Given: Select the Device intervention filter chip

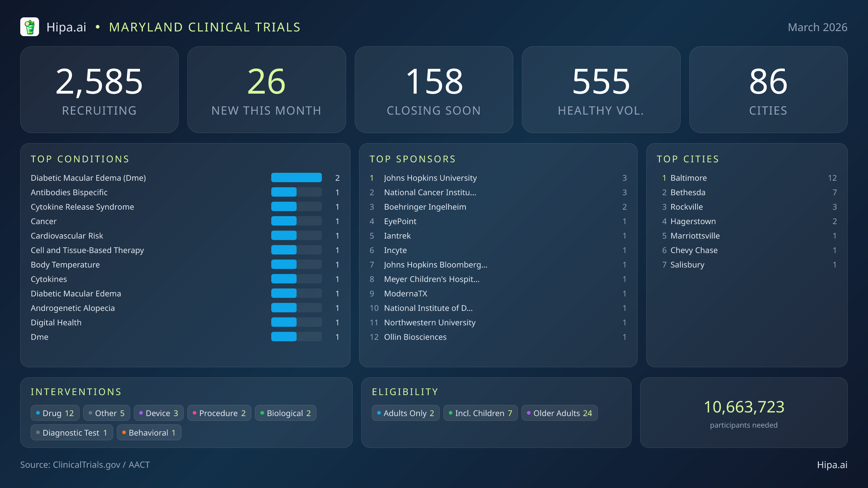Looking at the screenshot, I should [x=158, y=413].
